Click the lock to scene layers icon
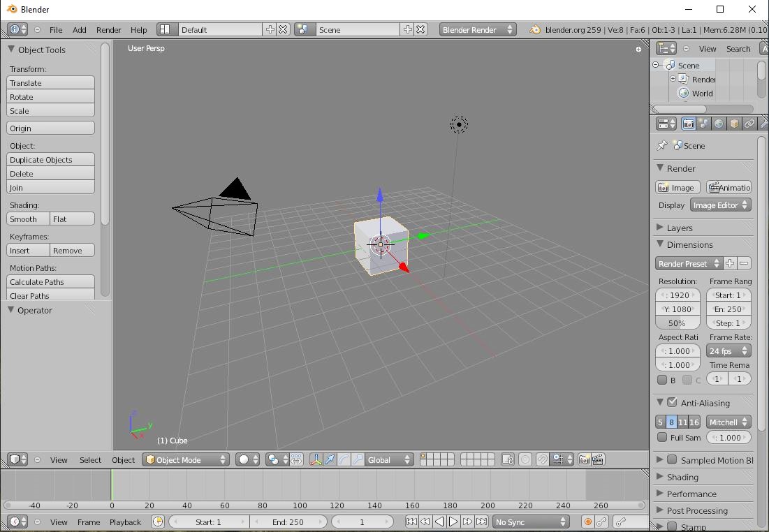The image size is (769, 532). point(508,459)
